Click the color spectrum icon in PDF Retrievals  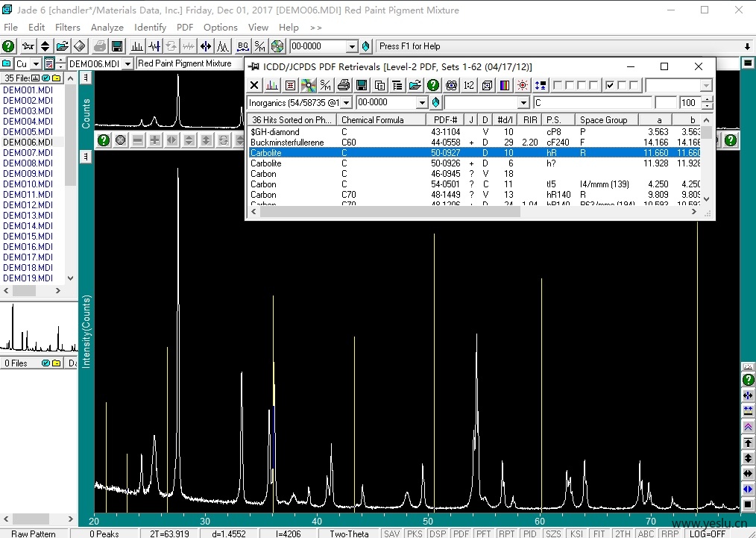coord(505,85)
